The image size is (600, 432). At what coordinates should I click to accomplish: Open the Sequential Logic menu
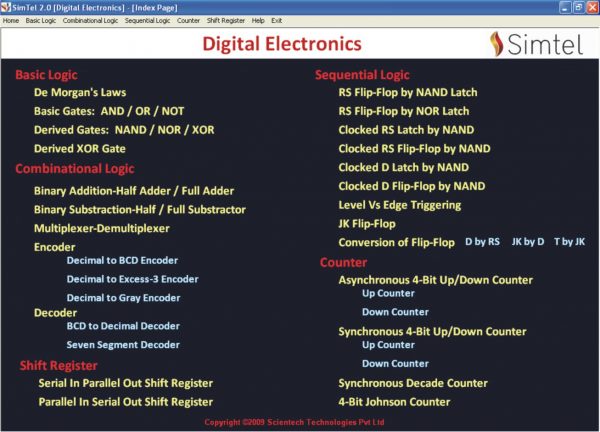pos(147,21)
